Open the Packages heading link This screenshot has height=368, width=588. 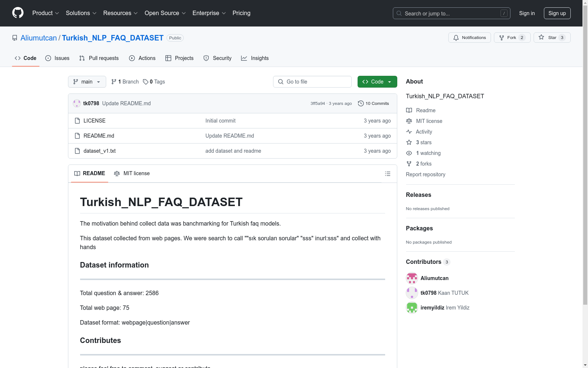(x=419, y=229)
